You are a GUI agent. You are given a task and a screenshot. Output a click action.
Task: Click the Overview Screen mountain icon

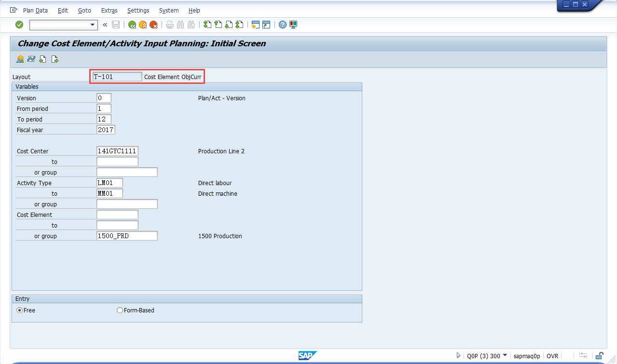[20, 59]
